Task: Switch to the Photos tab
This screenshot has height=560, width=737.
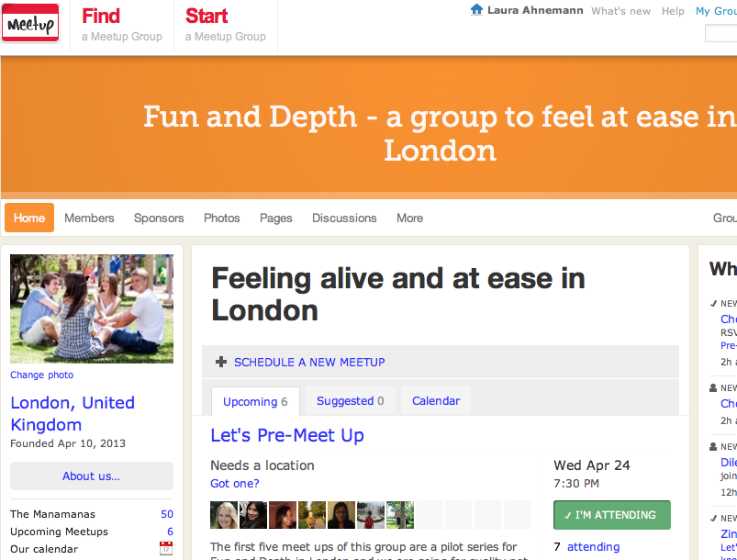Action: coord(222,218)
